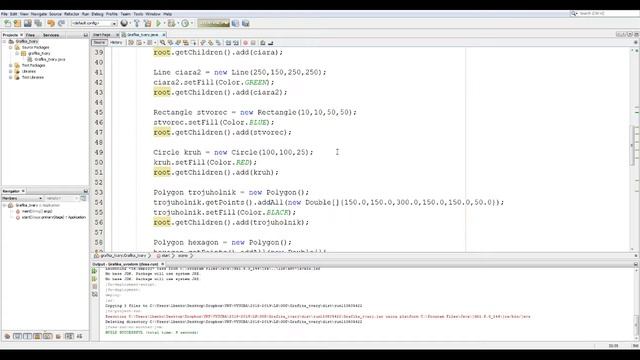640x360 pixels.
Task: Click the globe browser toolbar icon
Action: coord(124,23)
